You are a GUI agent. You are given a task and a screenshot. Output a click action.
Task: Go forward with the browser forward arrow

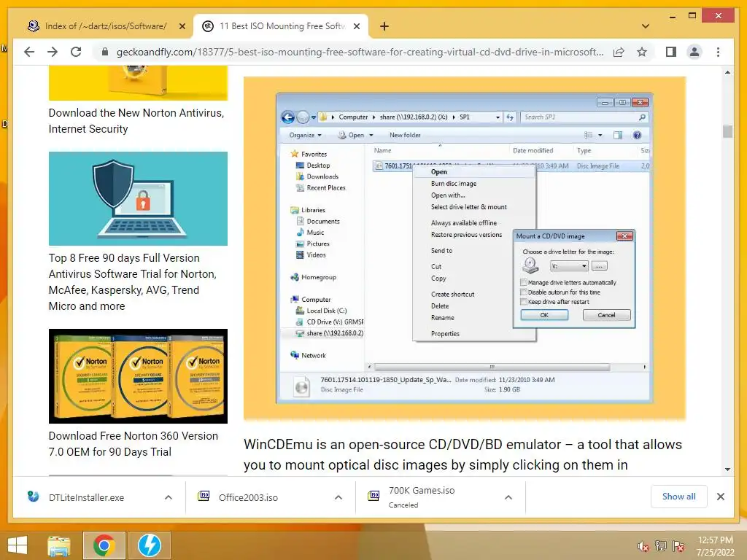tap(53, 52)
